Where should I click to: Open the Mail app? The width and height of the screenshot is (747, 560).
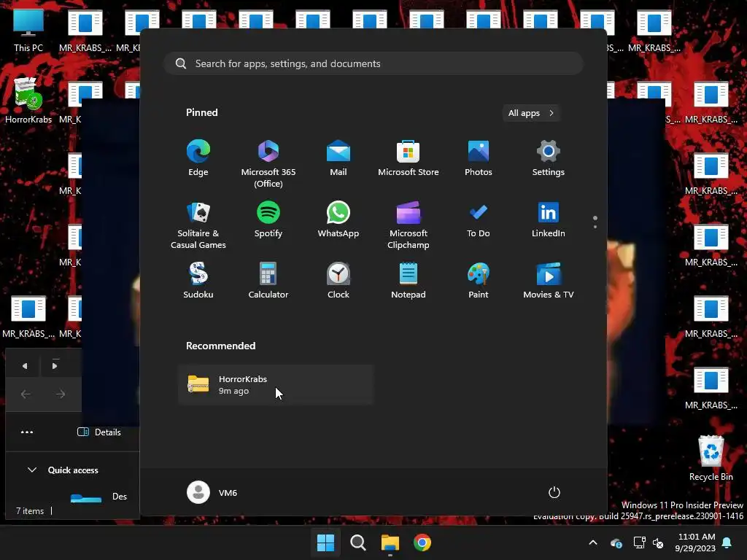pyautogui.click(x=338, y=158)
